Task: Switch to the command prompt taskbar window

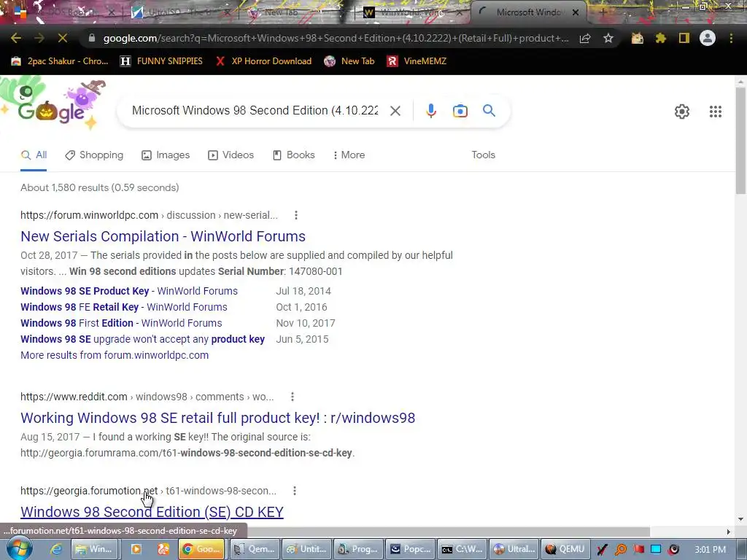Action: 462,549
